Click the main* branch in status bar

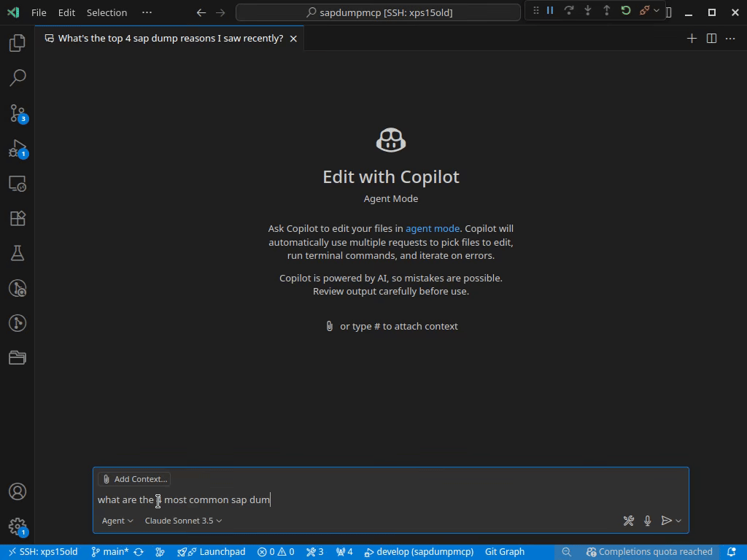[110, 552]
